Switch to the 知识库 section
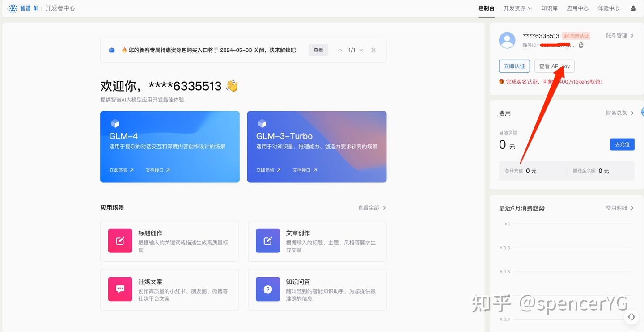This screenshot has width=644, height=332. (x=550, y=8)
